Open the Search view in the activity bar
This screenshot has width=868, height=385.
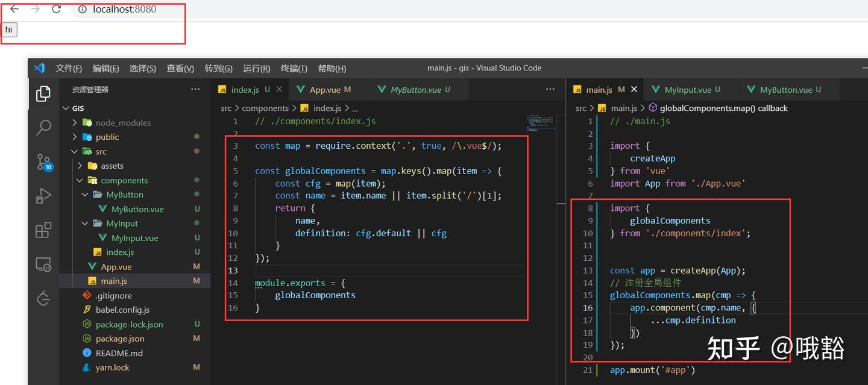tap(43, 127)
